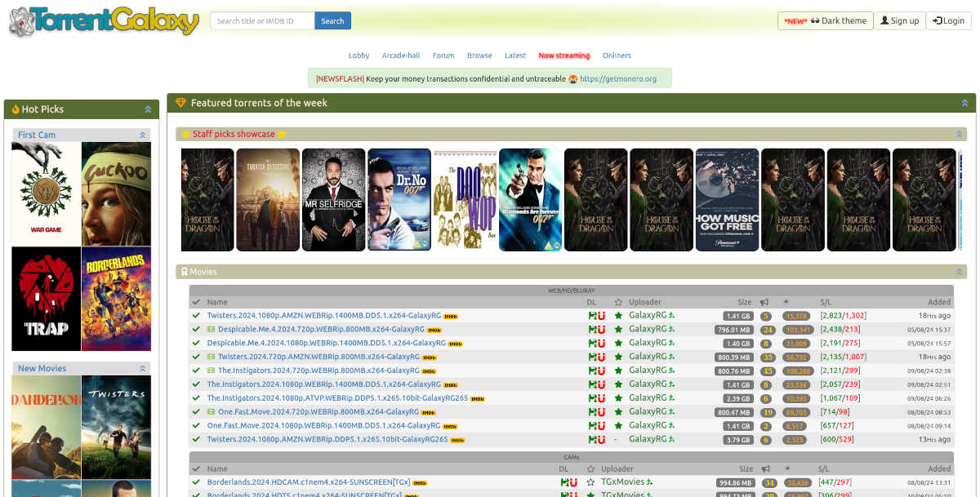
Task: Collapse the New Movies section
Action: point(142,369)
